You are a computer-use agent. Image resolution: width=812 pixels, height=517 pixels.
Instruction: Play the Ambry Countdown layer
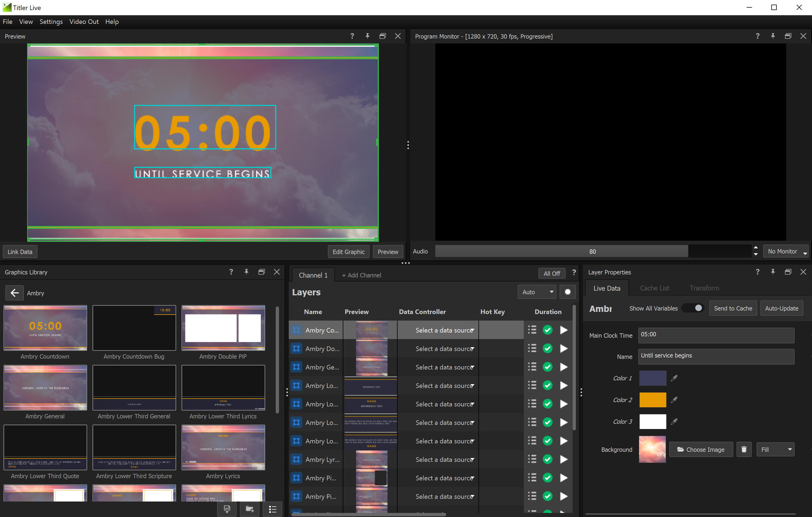(x=563, y=330)
